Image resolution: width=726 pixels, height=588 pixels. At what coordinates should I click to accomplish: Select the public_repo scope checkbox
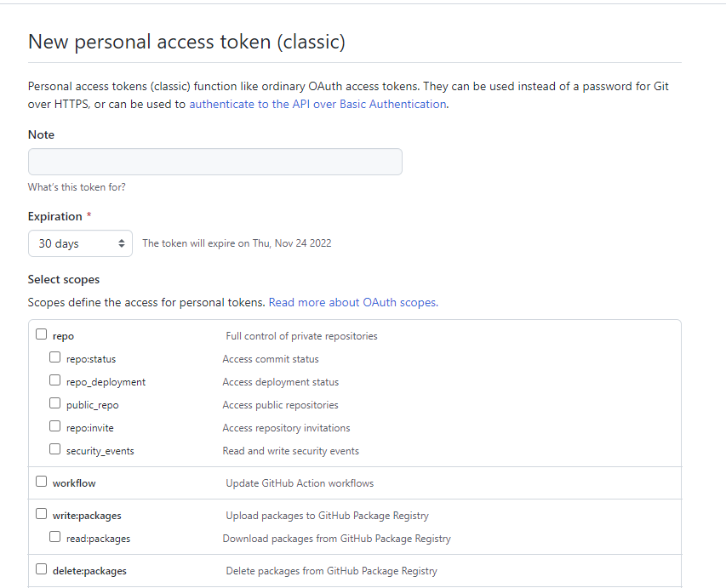(55, 403)
